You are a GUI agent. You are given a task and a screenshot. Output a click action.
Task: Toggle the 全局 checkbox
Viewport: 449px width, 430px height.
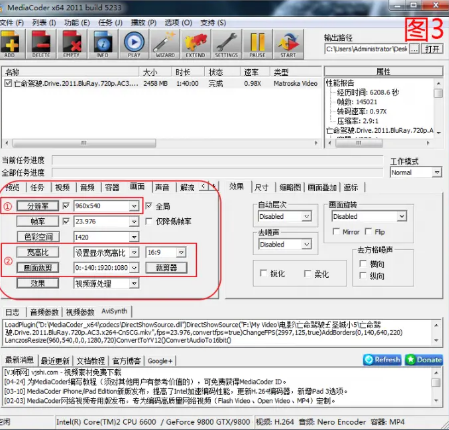pyautogui.click(x=149, y=206)
